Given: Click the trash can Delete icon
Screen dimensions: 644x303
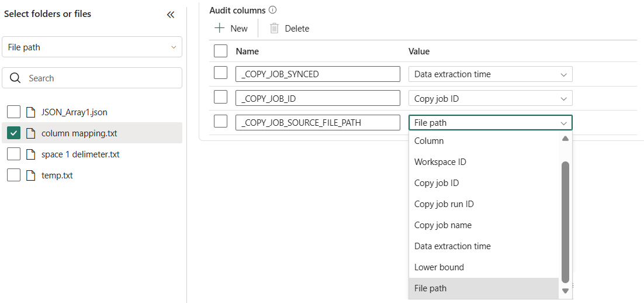Looking at the screenshot, I should pos(274,28).
